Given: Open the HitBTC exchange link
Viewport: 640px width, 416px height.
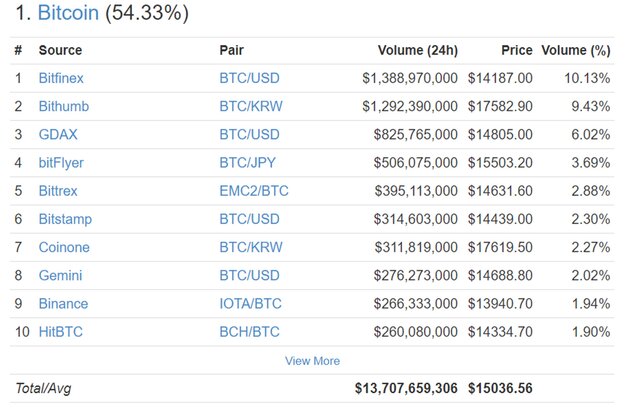Looking at the screenshot, I should tap(60, 331).
